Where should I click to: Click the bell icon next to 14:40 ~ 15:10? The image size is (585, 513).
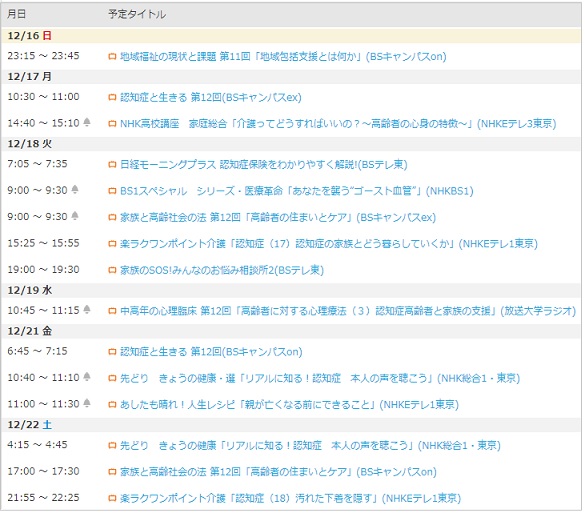coord(87,122)
